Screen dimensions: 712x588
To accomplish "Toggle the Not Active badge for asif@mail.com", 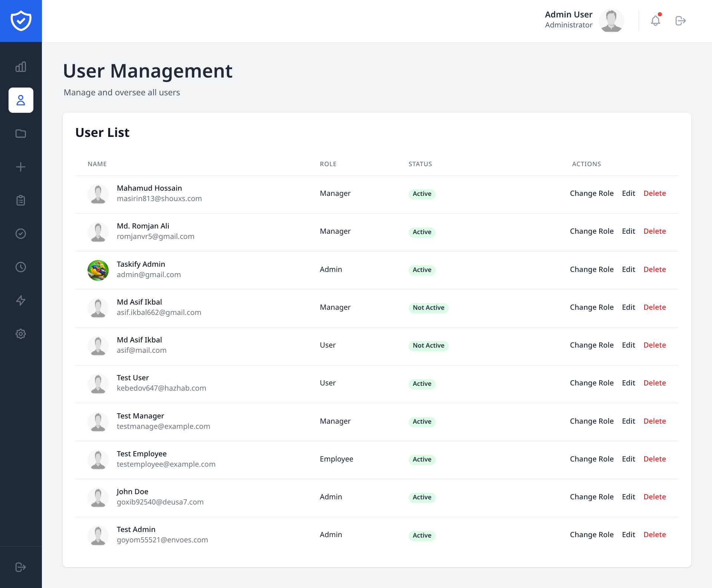I will point(428,345).
